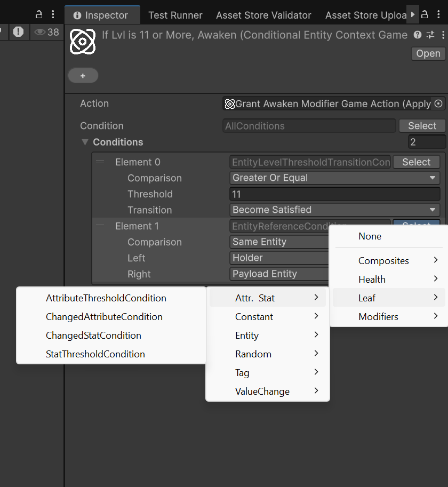Screen dimensions: 448x487
Task: Click the Element 1 label
Action: click(x=137, y=226)
